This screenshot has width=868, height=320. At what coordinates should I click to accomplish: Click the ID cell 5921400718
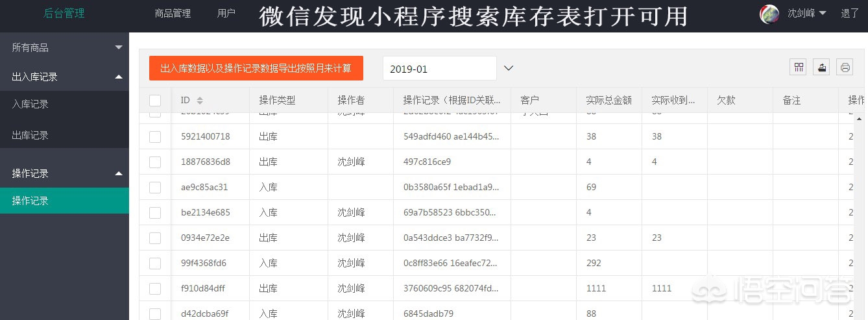[x=206, y=136]
